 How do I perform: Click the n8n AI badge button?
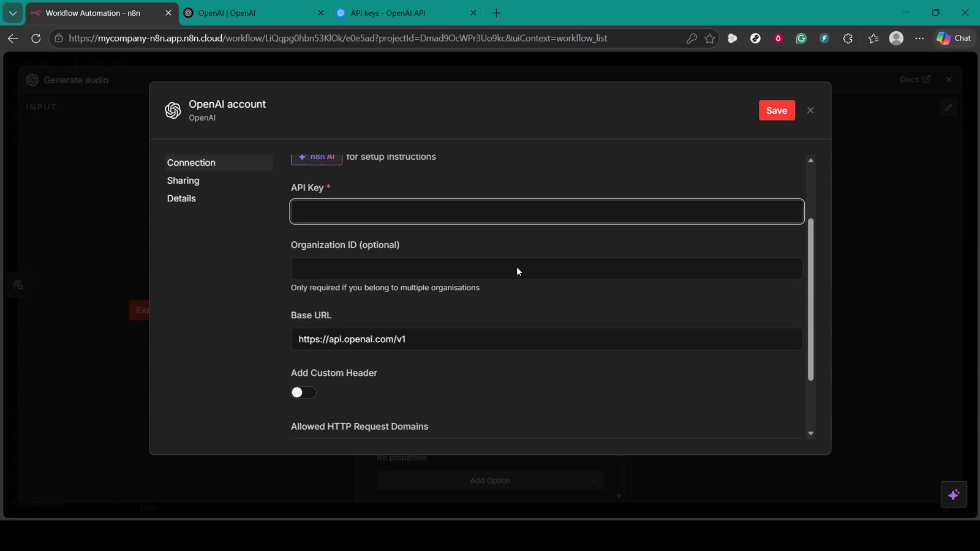[x=317, y=157]
